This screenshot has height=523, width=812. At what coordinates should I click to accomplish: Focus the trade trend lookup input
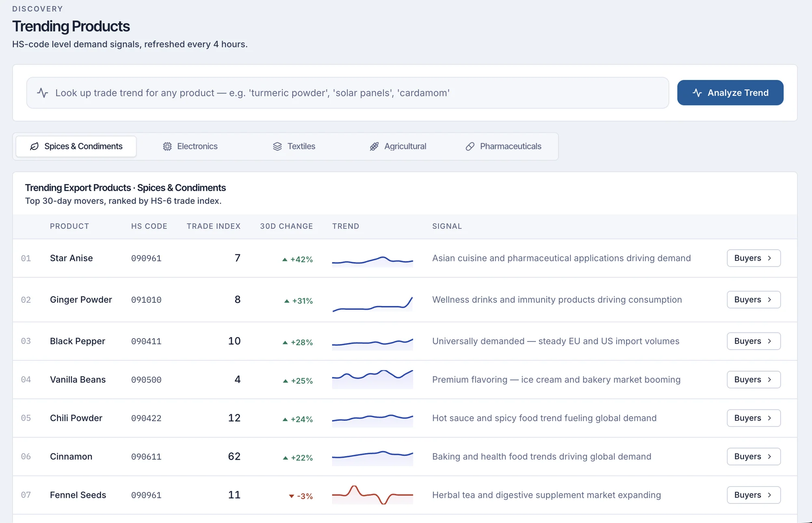[348, 93]
